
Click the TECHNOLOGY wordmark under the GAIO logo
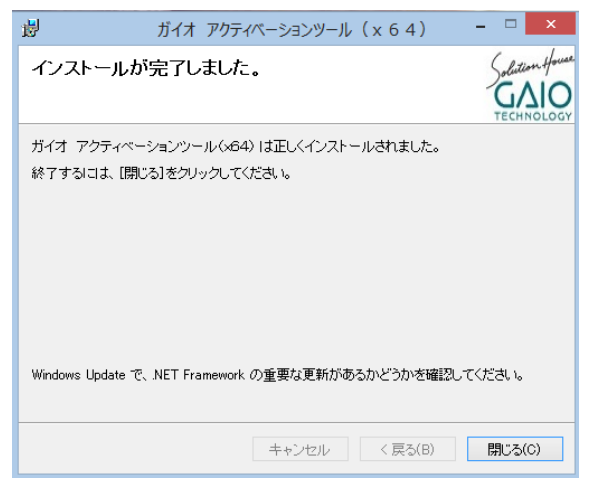coord(533,116)
